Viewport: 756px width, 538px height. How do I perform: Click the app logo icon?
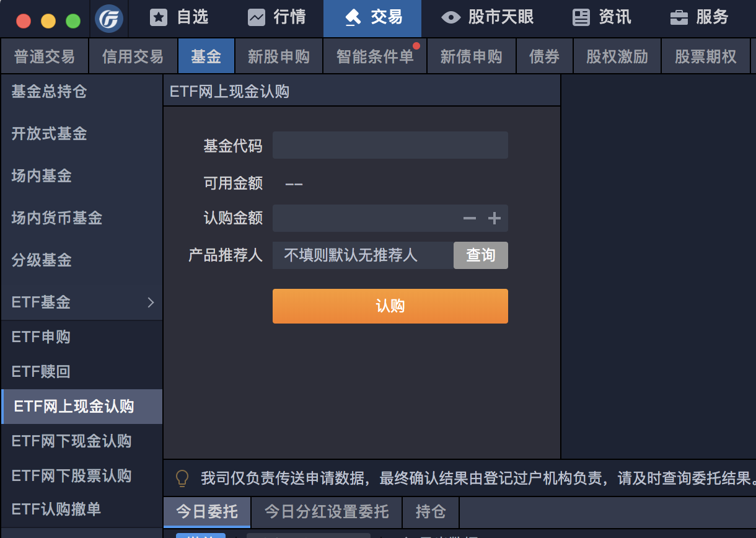coord(109,19)
